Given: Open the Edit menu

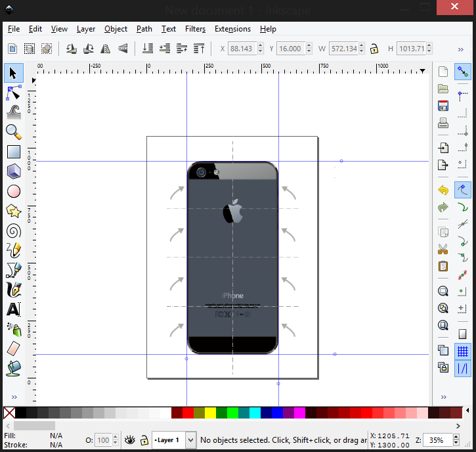Looking at the screenshot, I should point(35,29).
